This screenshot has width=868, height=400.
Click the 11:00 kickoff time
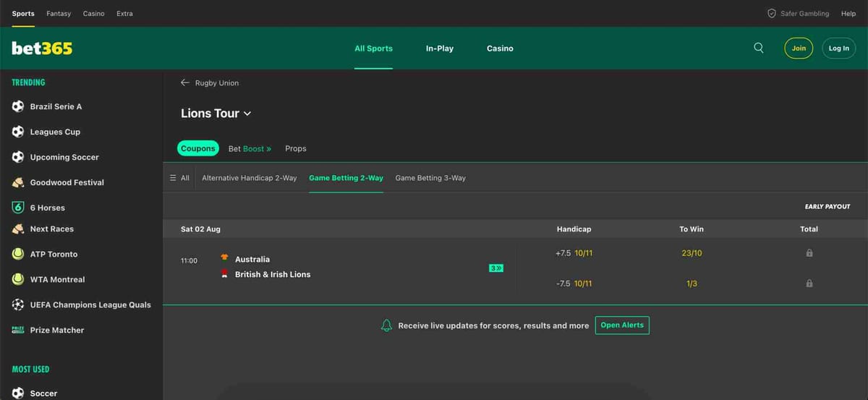pos(189,260)
